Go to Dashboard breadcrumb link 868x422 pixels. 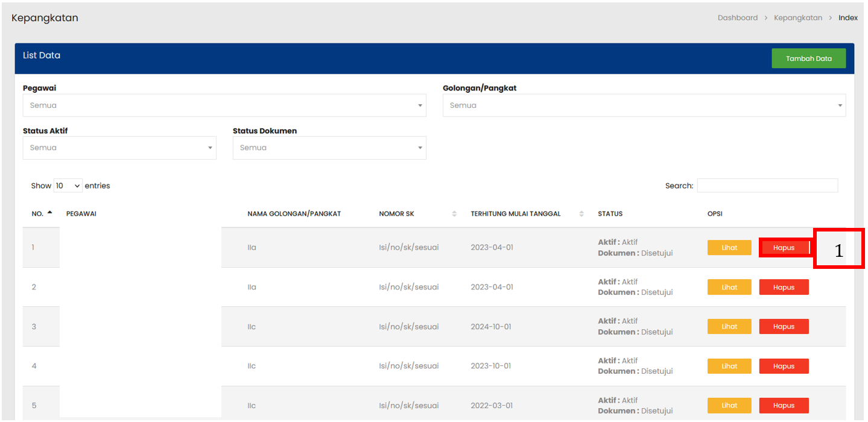pos(737,17)
